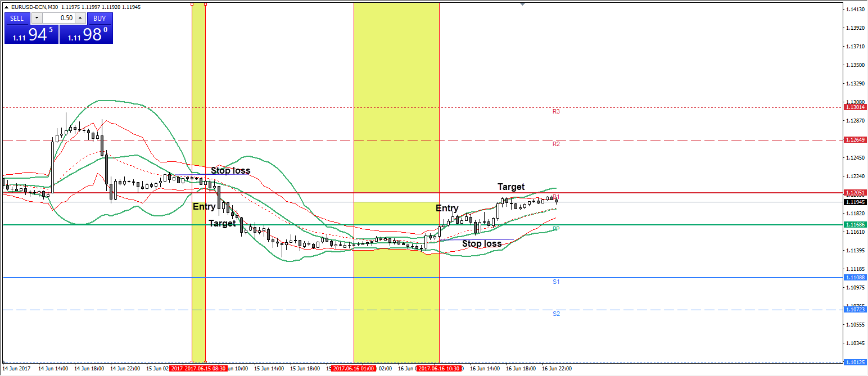Click the SELL button

click(x=17, y=18)
